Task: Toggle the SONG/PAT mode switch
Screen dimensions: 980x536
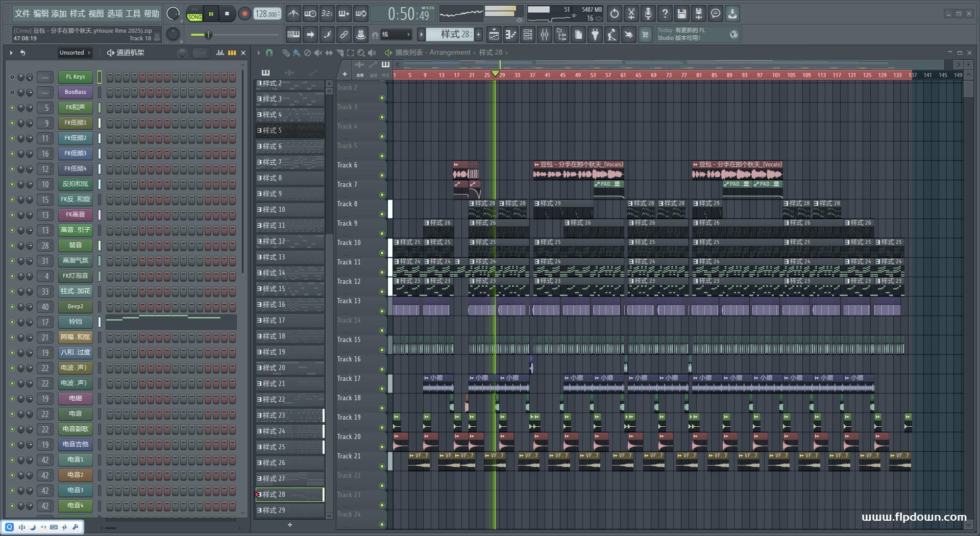Action: point(194,14)
